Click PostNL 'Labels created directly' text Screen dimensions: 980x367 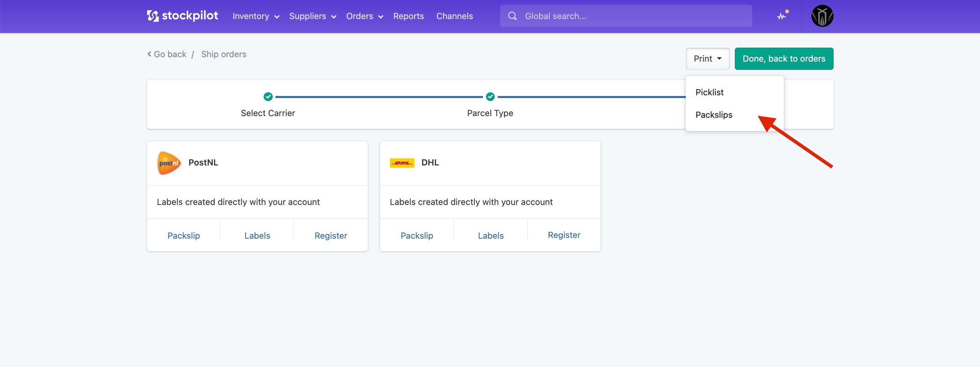238,202
